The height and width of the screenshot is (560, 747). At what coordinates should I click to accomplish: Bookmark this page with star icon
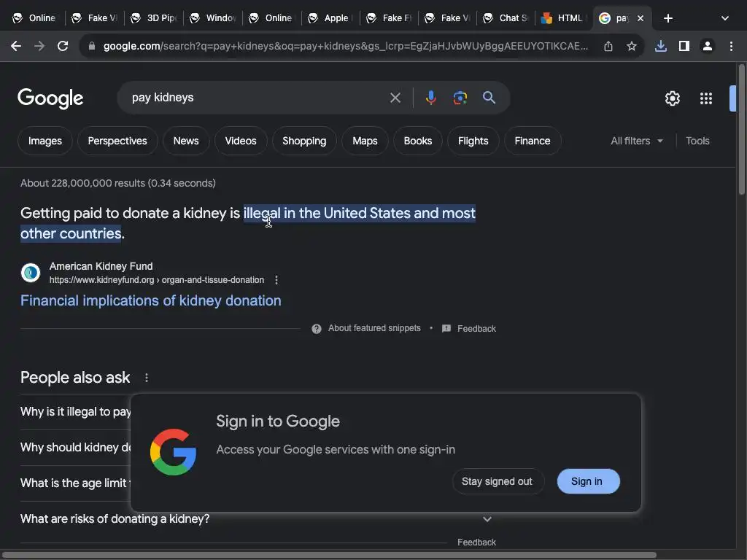coord(631,46)
